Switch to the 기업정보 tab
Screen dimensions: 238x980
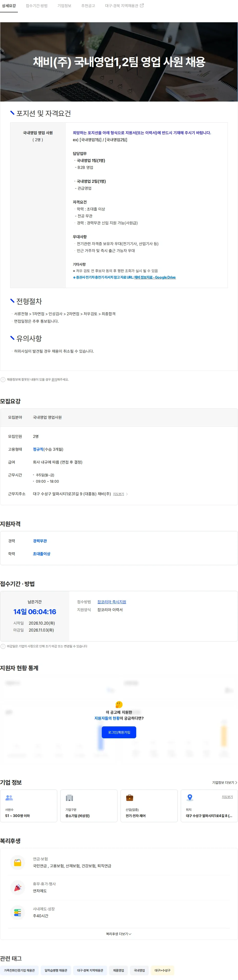(x=64, y=6)
